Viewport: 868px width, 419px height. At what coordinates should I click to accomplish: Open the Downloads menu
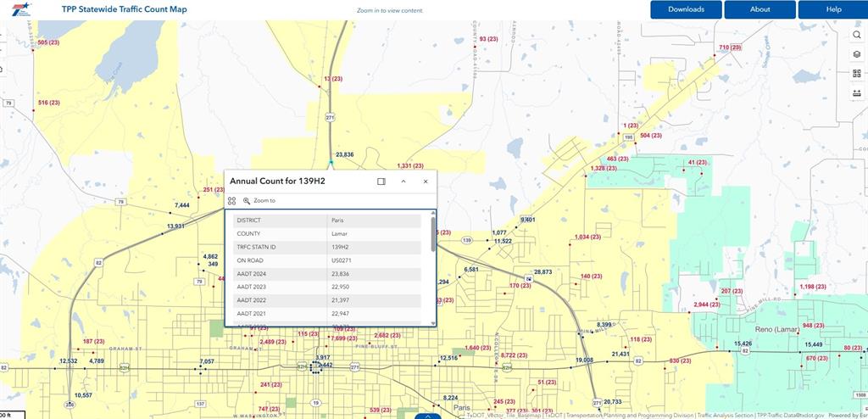pyautogui.click(x=686, y=9)
